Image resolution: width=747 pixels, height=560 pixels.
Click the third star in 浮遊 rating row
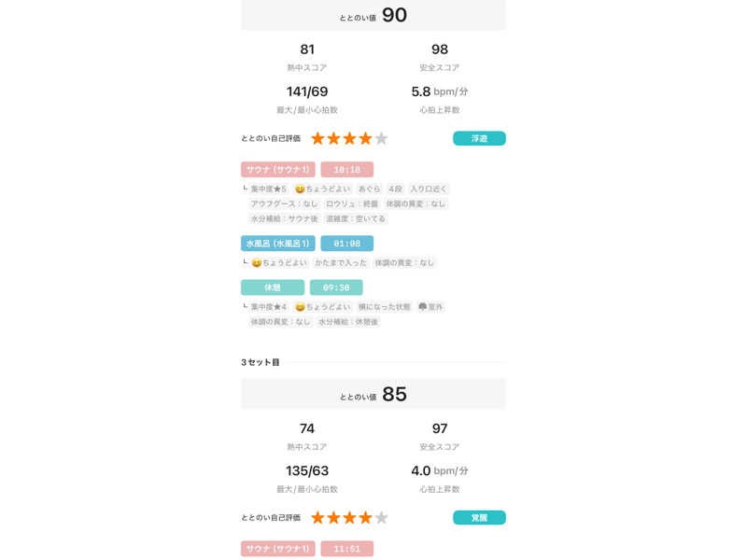[349, 138]
